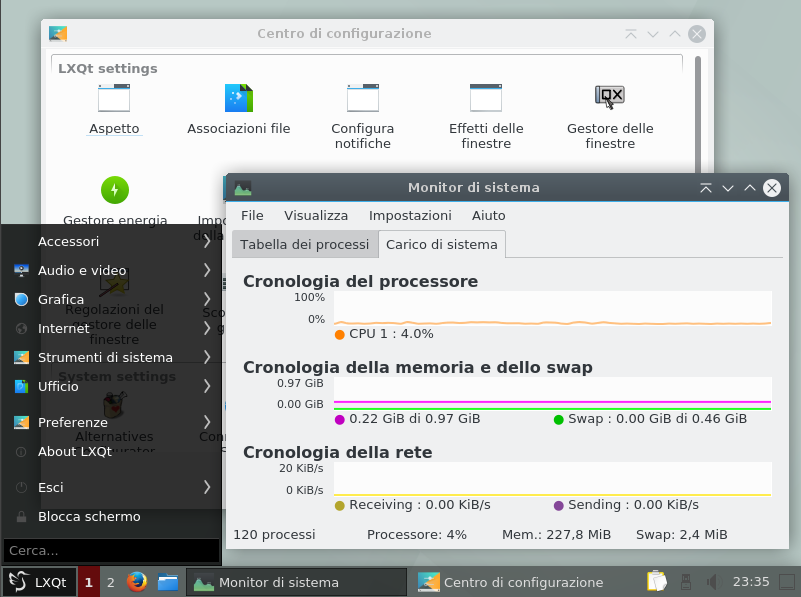
Task: Click the LXQt start menu button
Action: click(37, 582)
